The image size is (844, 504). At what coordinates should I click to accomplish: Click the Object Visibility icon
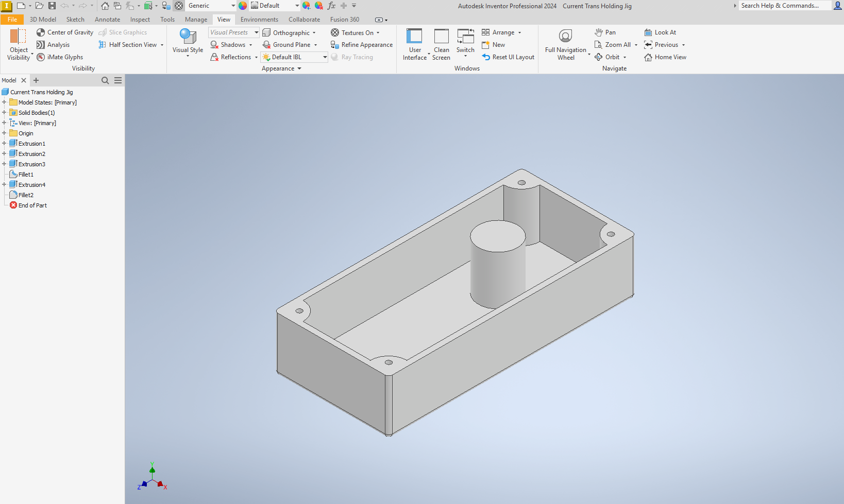pyautogui.click(x=19, y=37)
